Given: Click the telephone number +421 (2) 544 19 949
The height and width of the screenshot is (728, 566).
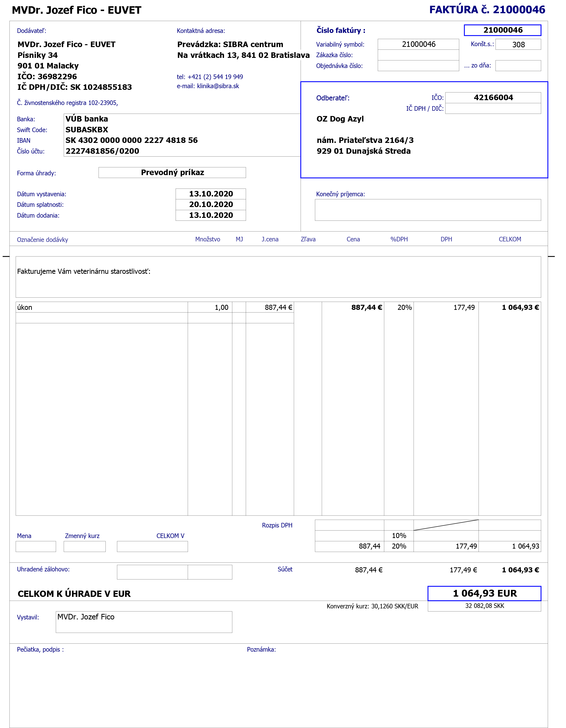Looking at the screenshot, I should click(x=215, y=77).
